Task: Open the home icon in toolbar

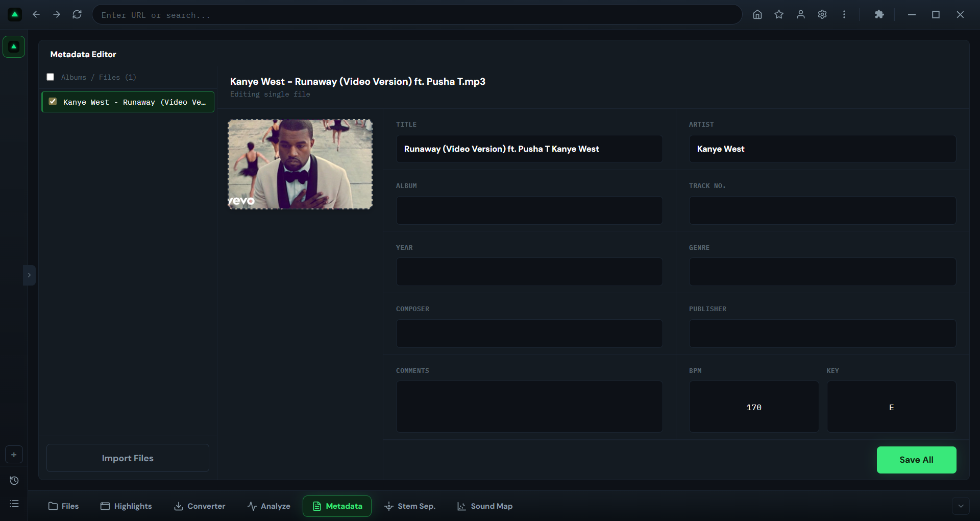Action: click(757, 15)
